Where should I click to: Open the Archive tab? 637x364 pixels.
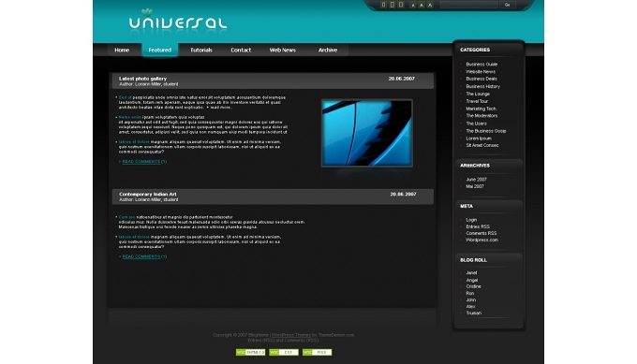(x=328, y=50)
